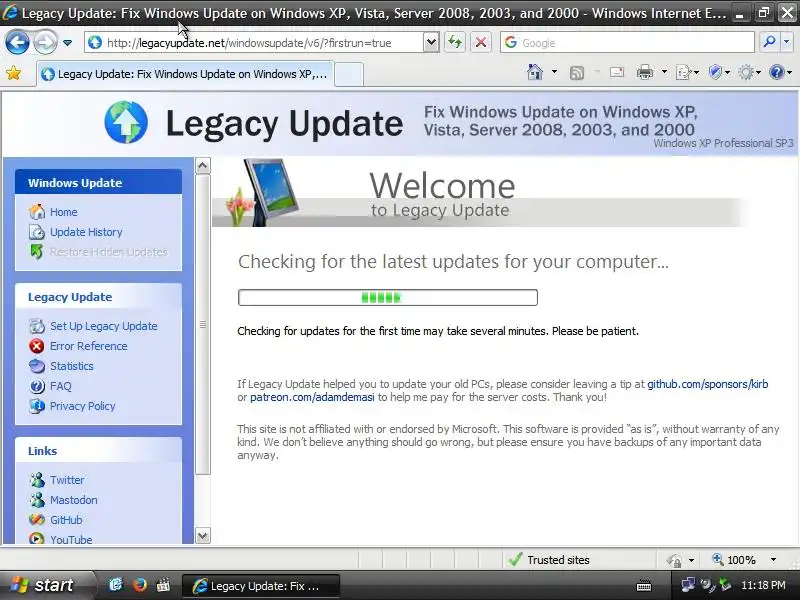The image size is (800, 600).
Task: Open the Mastodon link
Action: click(x=73, y=500)
